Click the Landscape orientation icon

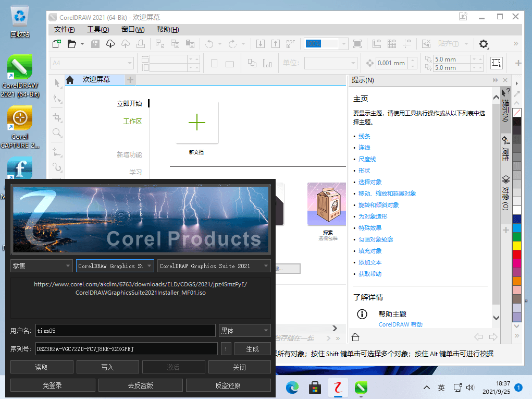[230, 64]
